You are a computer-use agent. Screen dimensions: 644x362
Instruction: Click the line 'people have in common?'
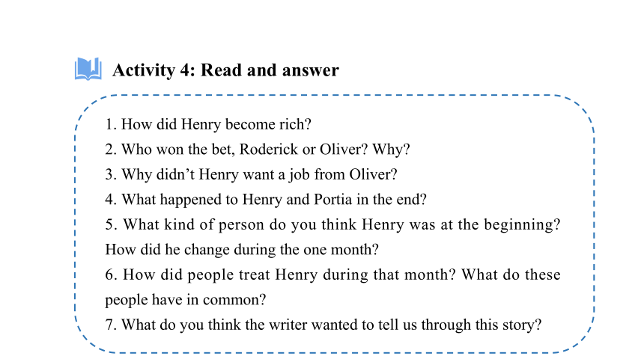pos(186,300)
